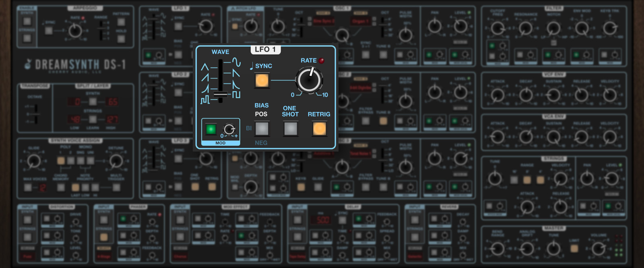The width and height of the screenshot is (644, 268).
Task: Disable the orange LFO 1 SYNC button
Action: coord(262,81)
